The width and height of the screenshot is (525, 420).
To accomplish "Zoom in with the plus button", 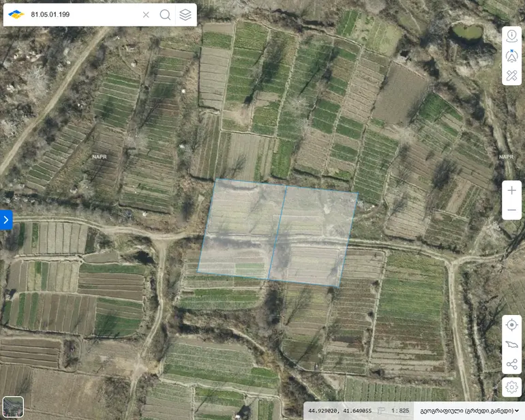I will pyautogui.click(x=511, y=191).
